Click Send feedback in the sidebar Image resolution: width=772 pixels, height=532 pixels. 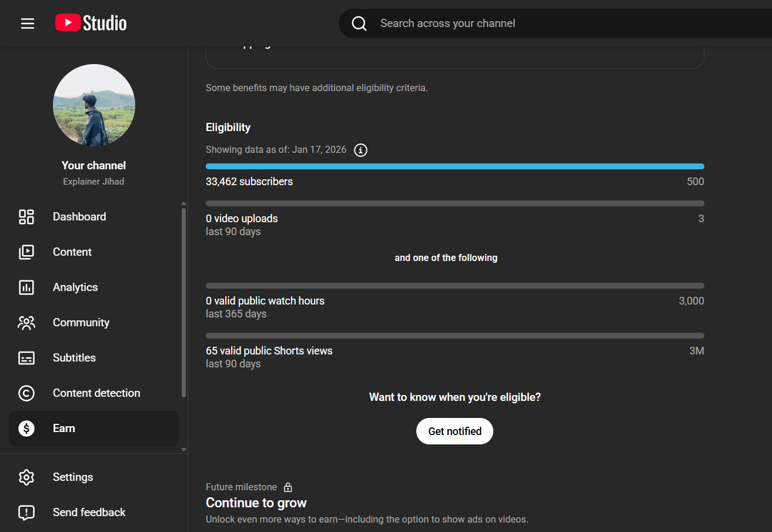point(89,513)
